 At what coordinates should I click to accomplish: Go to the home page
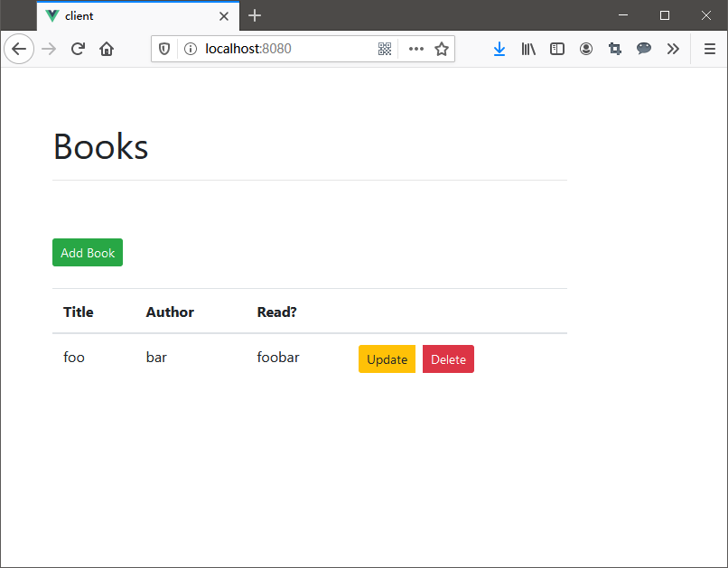click(106, 49)
